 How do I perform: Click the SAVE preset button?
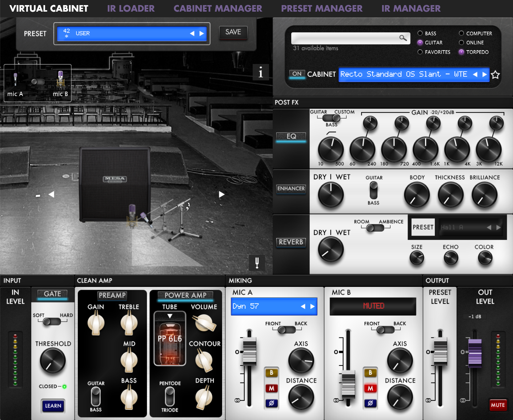[x=233, y=32]
